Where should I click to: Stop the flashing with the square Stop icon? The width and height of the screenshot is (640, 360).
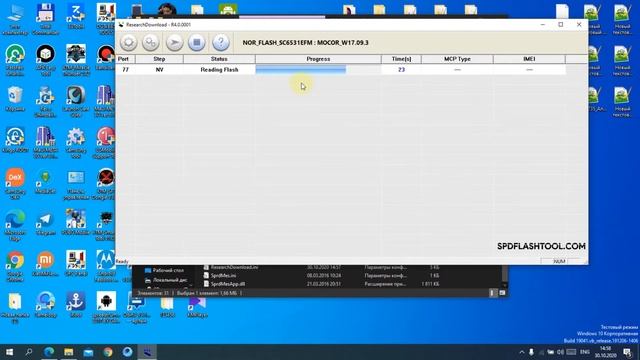[196, 42]
